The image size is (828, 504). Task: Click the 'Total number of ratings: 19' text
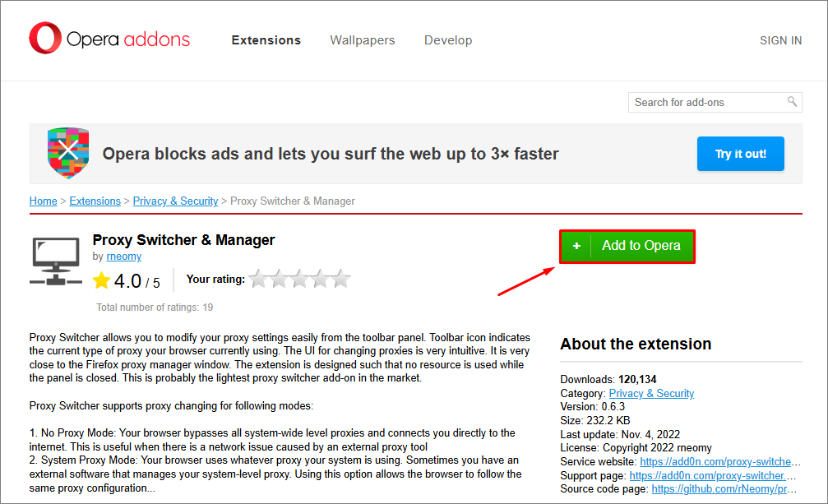155,307
